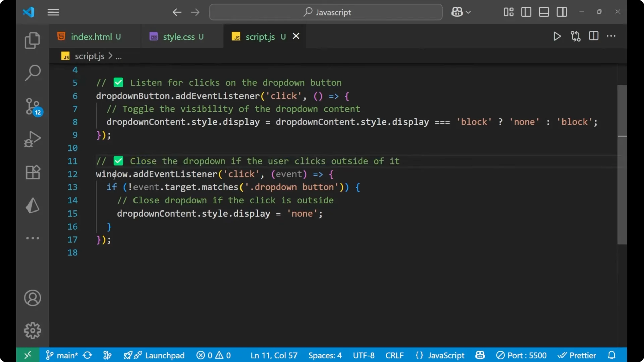Toggle the secondary side bar
The height and width of the screenshot is (362, 644).
click(562, 12)
